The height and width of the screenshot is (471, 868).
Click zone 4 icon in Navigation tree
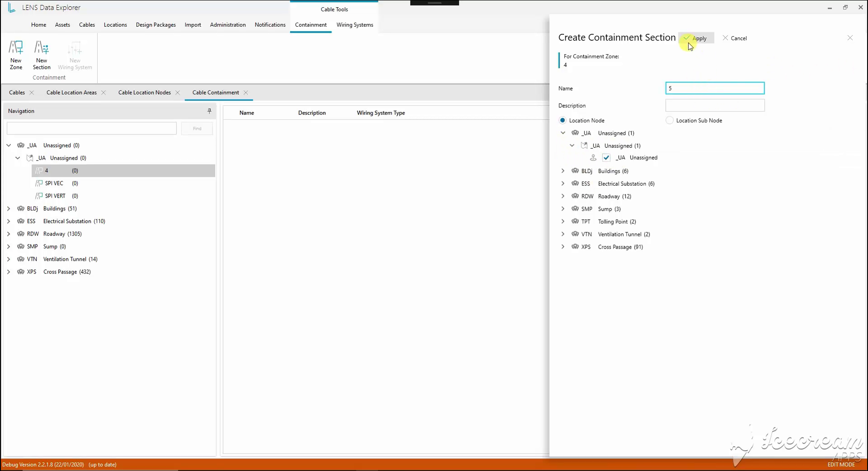tap(39, 171)
